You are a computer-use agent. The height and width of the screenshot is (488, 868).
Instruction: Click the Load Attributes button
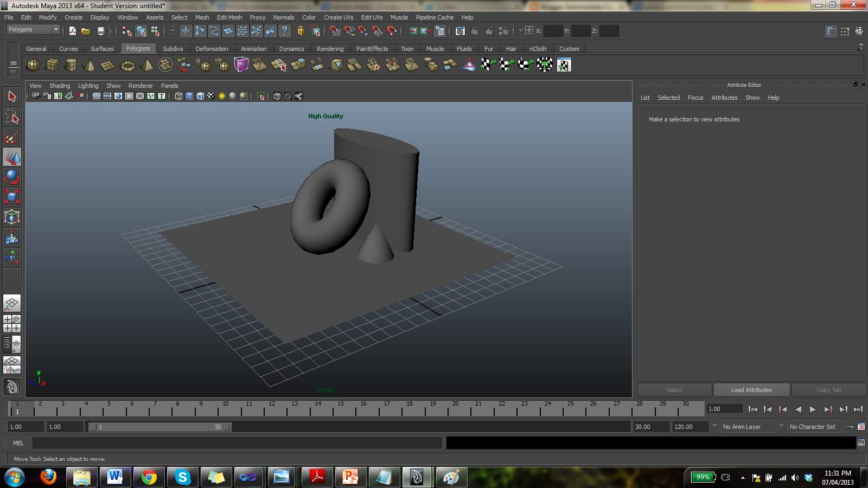[751, 390]
